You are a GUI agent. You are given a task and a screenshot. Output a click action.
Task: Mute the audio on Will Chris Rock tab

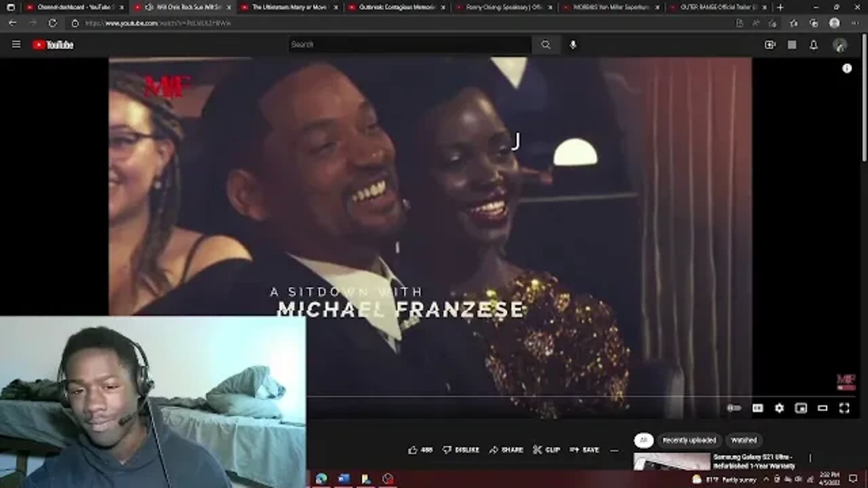click(149, 7)
